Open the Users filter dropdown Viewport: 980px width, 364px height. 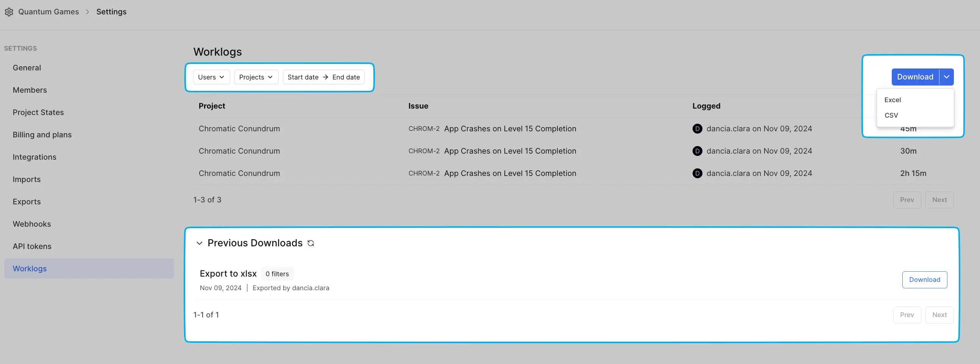[x=211, y=77]
